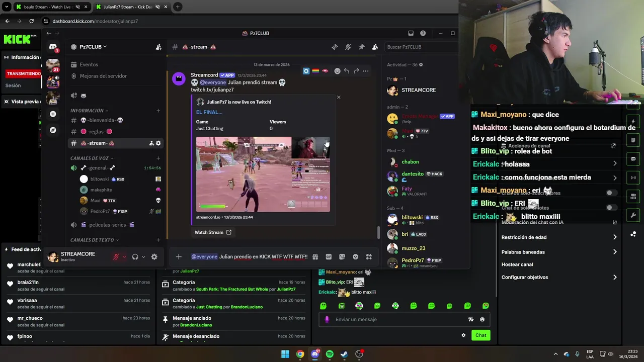Screen dimensions: 644x362
Task: Reply to the Streamcord message
Action: coord(347,71)
